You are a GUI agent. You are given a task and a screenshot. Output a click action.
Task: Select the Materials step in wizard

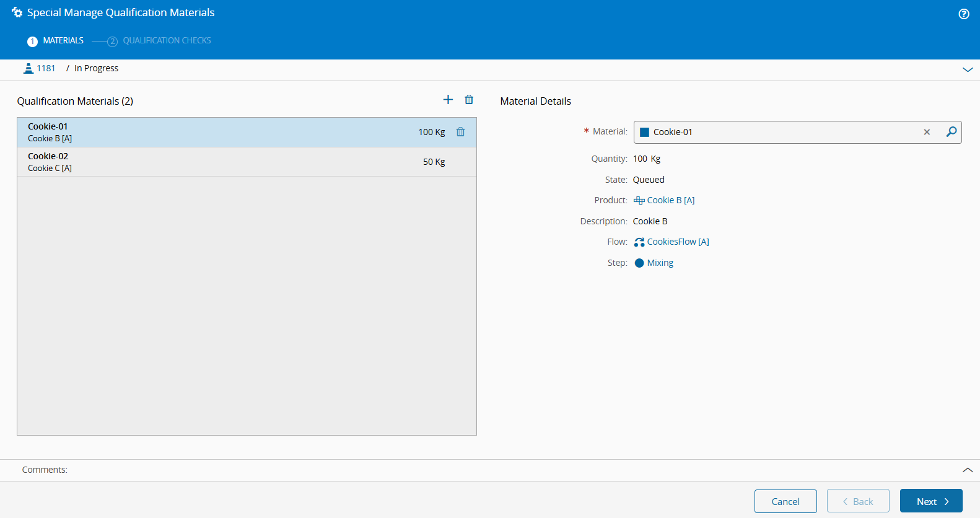click(x=63, y=41)
